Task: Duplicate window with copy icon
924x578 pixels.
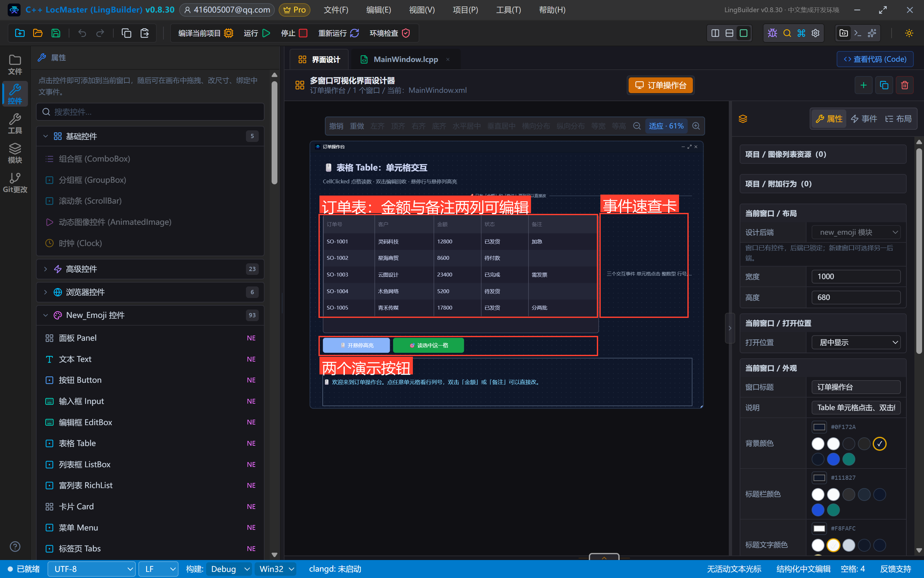Action: (884, 85)
